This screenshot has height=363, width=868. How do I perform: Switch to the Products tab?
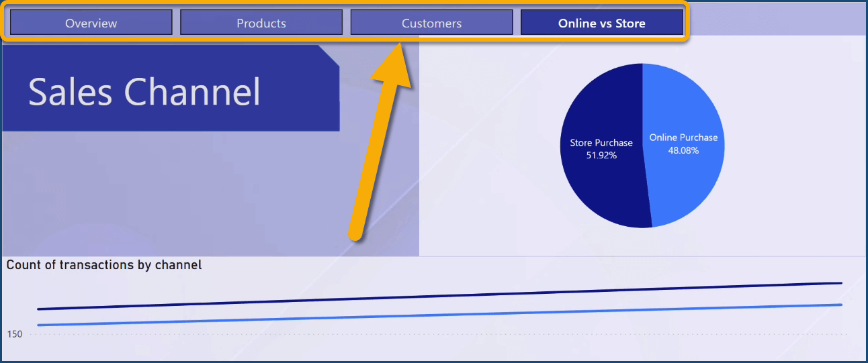coord(261,23)
